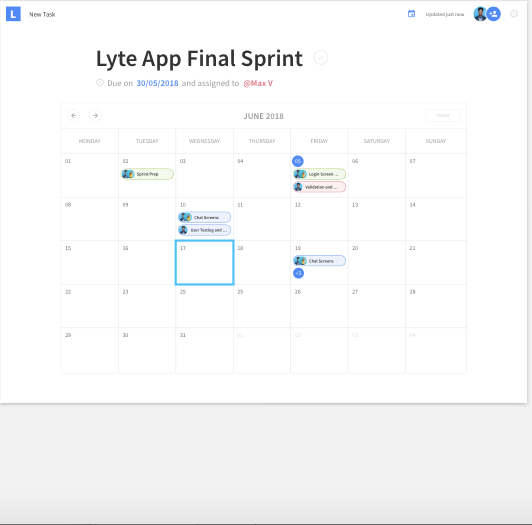This screenshot has width=532, height=525.
Task: Click the SUNDAY column header
Action: [x=436, y=141]
